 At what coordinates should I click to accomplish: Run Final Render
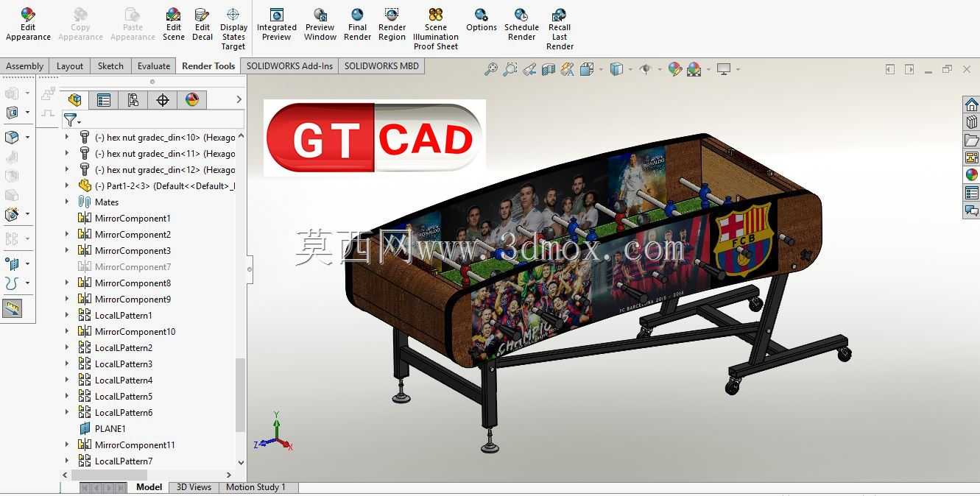pyautogui.click(x=357, y=24)
